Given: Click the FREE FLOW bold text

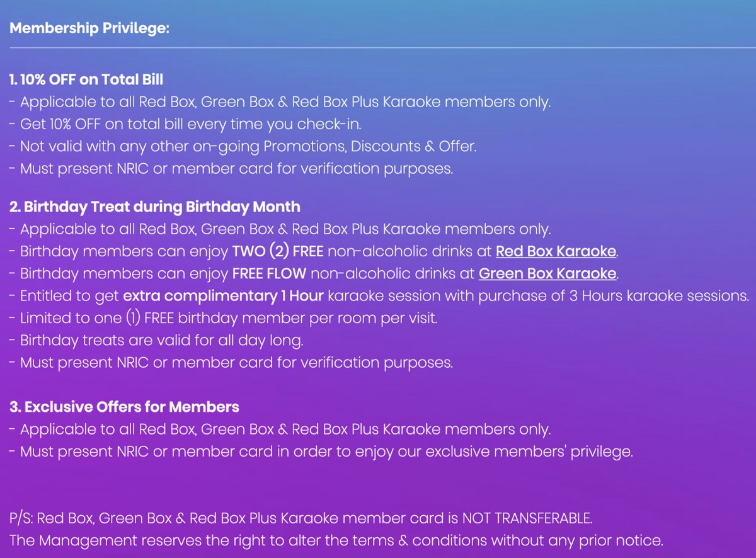Looking at the screenshot, I should [269, 273].
